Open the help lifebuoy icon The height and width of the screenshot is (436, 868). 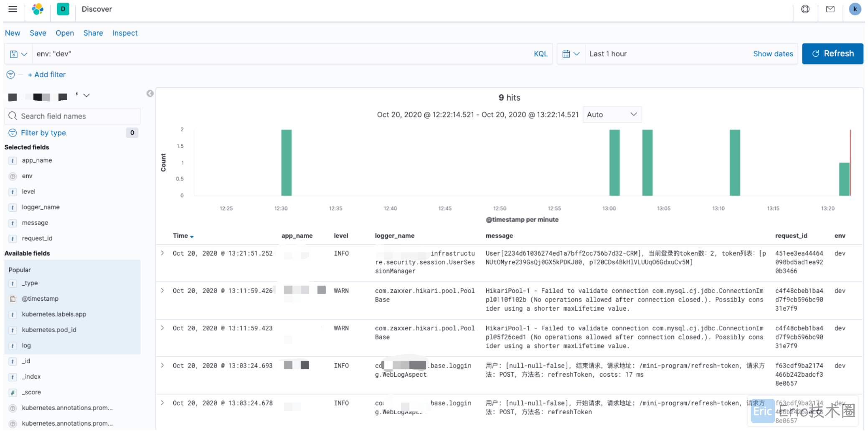coord(805,9)
